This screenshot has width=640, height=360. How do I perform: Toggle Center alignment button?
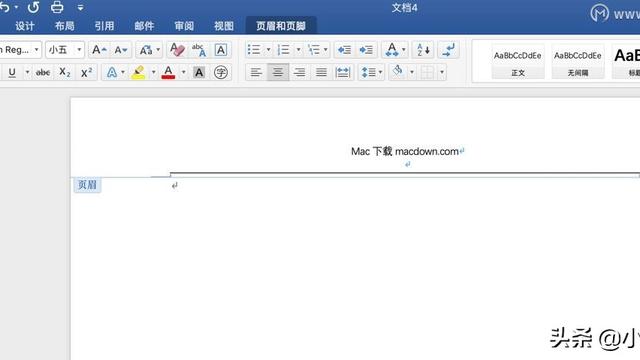278,73
